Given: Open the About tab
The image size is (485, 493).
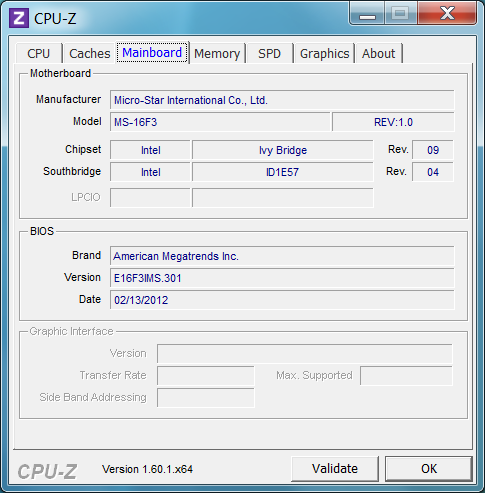Looking at the screenshot, I should pos(379,53).
